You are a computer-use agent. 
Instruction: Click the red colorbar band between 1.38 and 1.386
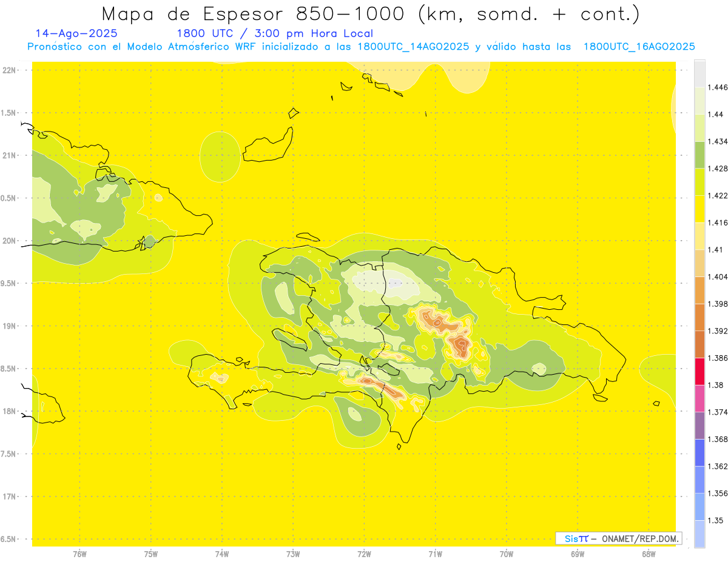tap(699, 371)
